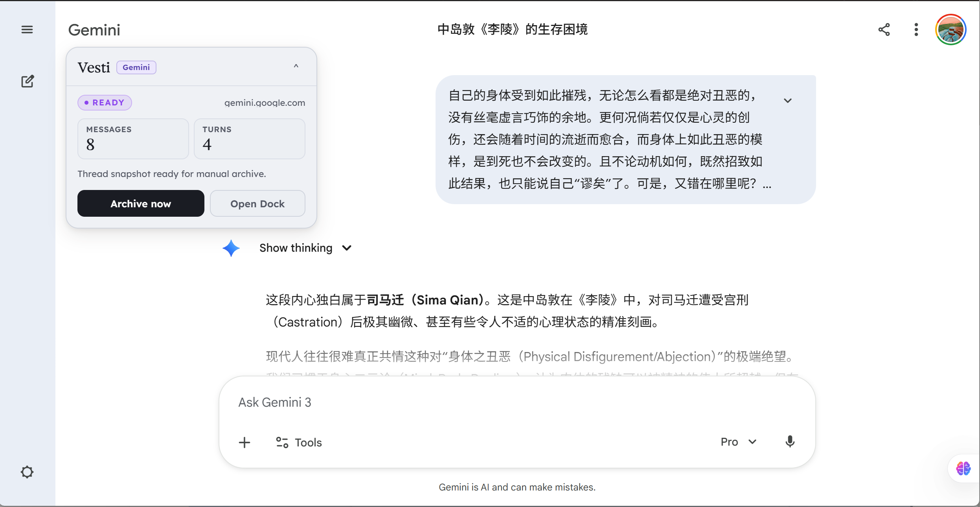980x507 pixels.
Task: Open the main menu hamburger icon
Action: click(27, 29)
